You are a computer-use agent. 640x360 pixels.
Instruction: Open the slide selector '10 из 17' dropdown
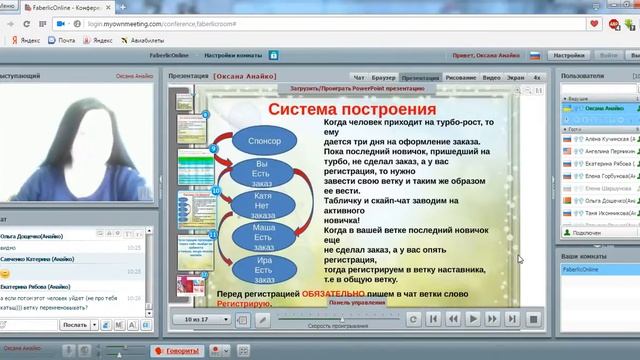[x=202, y=319]
